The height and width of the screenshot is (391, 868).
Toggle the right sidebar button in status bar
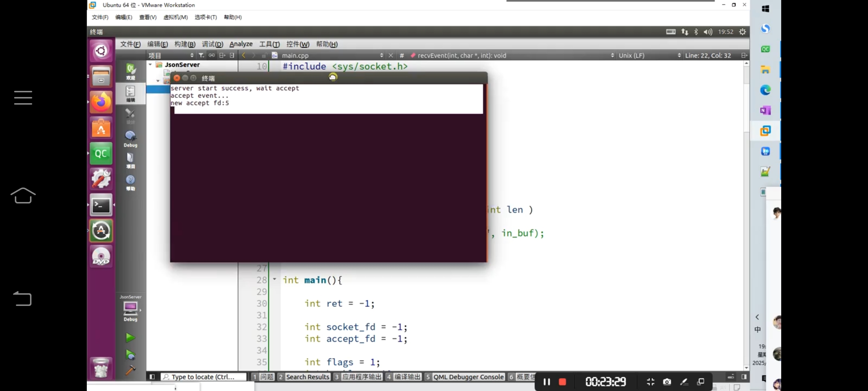[x=744, y=377]
